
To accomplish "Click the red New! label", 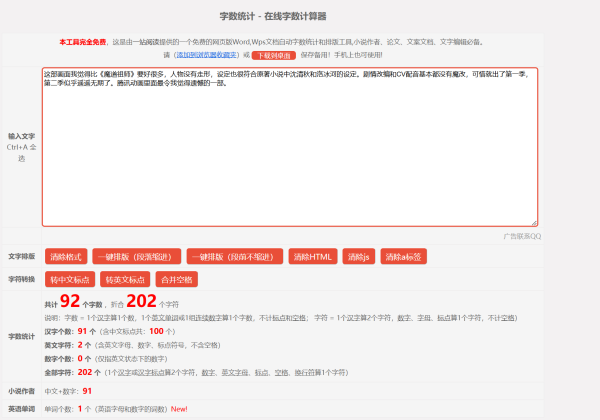I will pos(179,409).
